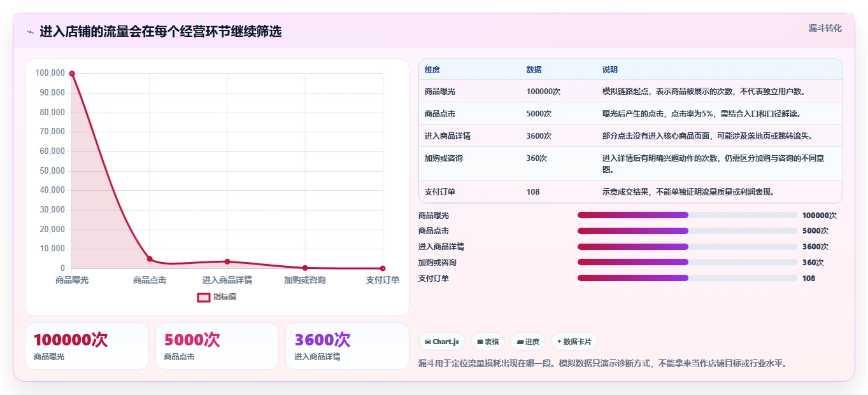Click the 进入商品详情 progress bar
Screen dimensions: 868x395
pyautogui.click(x=687, y=247)
